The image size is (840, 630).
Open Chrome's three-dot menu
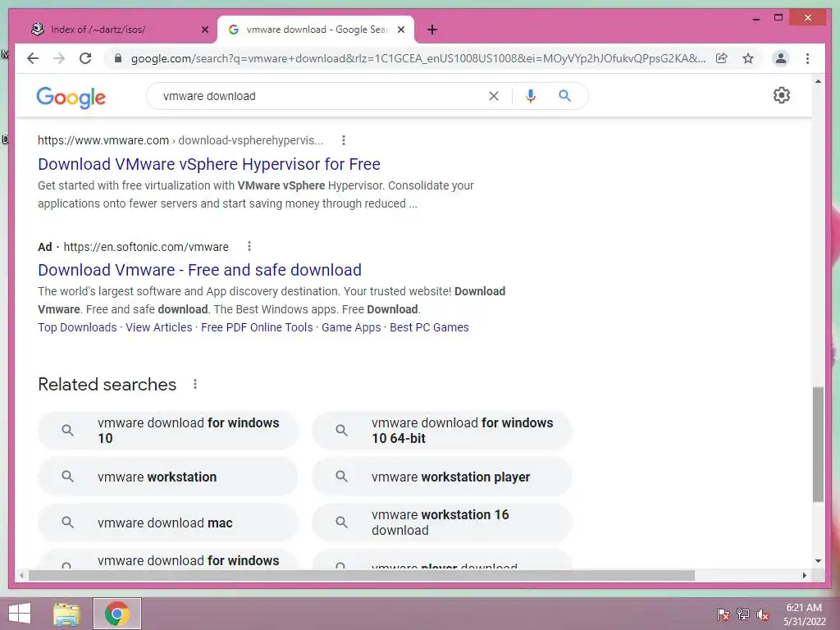[807, 58]
